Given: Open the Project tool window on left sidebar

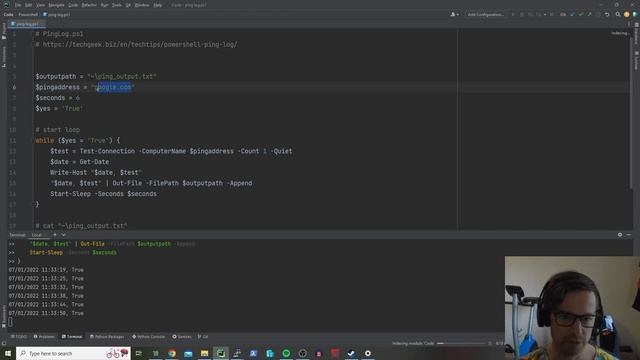Looking at the screenshot, I should [x=4, y=31].
